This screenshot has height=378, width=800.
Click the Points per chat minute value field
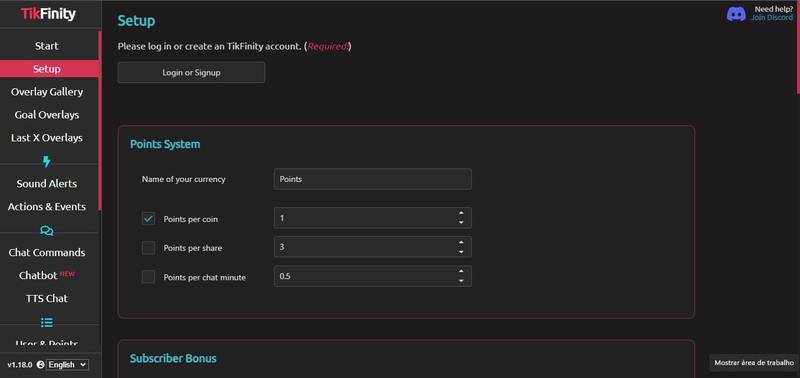click(x=372, y=276)
